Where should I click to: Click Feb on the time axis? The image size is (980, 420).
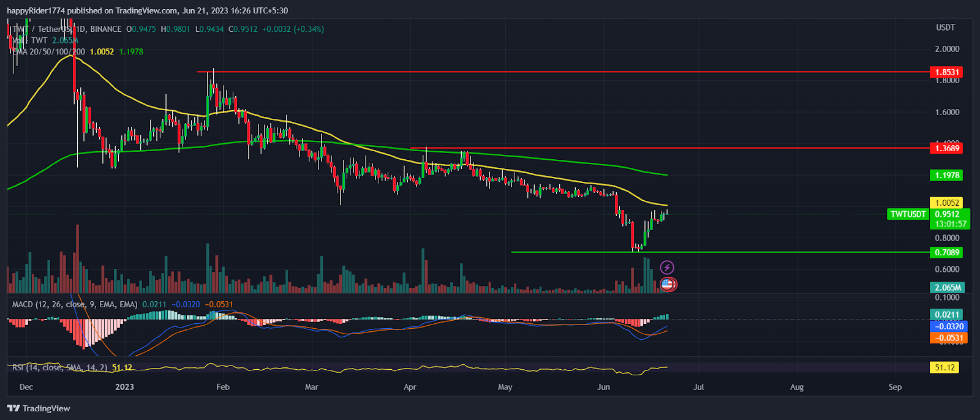click(223, 387)
